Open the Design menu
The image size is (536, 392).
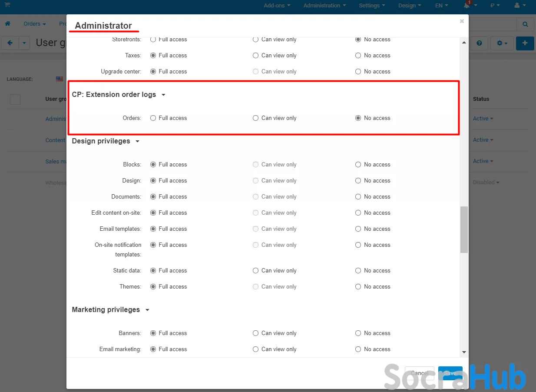(410, 6)
